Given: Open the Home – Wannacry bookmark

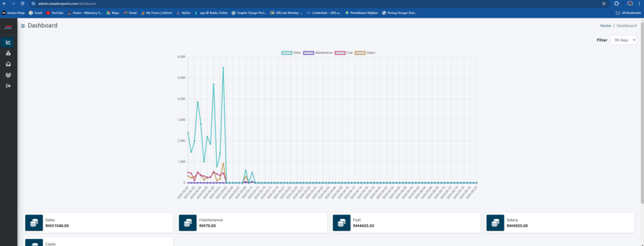Looking at the screenshot, I should [85, 13].
